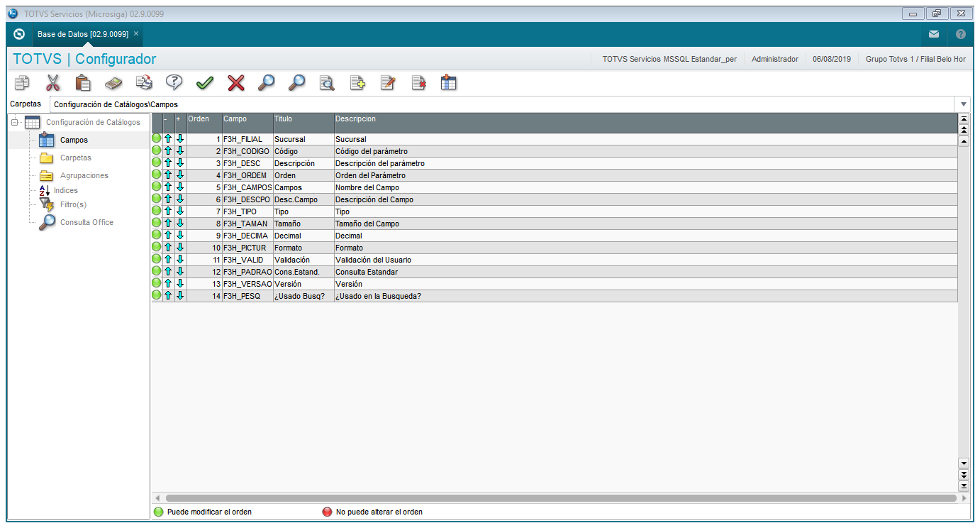
Task: Move F3H_CODIGO row up with arrow
Action: (x=169, y=151)
